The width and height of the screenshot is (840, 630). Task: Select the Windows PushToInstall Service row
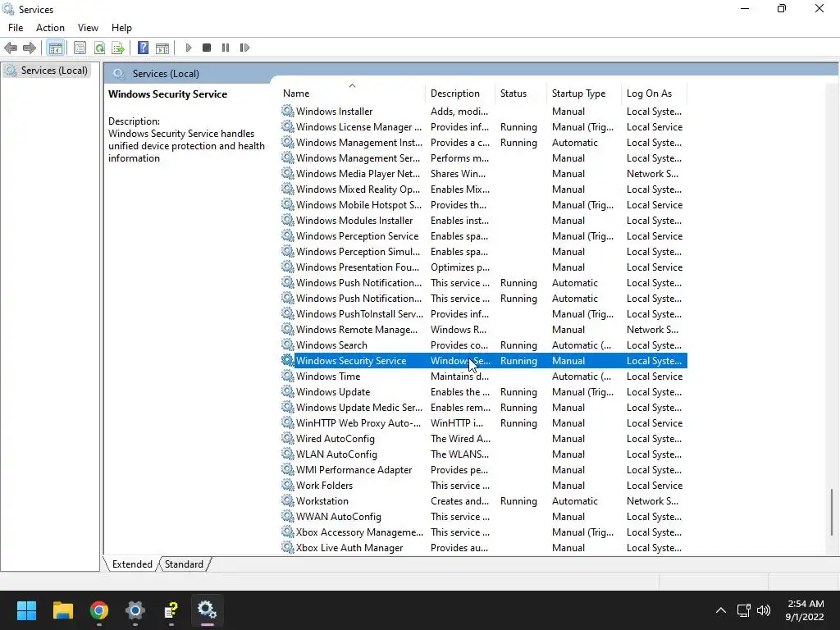[484, 314]
